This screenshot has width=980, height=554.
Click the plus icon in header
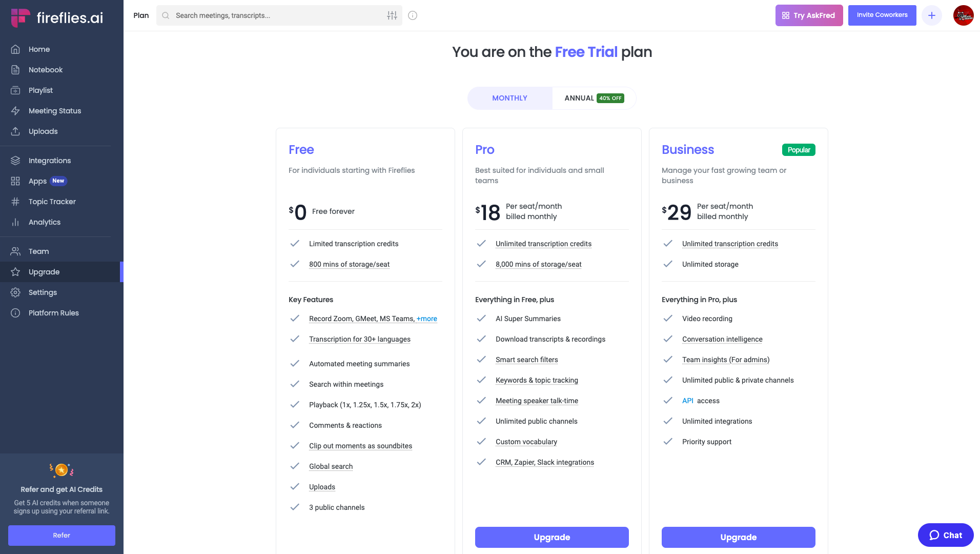coord(932,15)
